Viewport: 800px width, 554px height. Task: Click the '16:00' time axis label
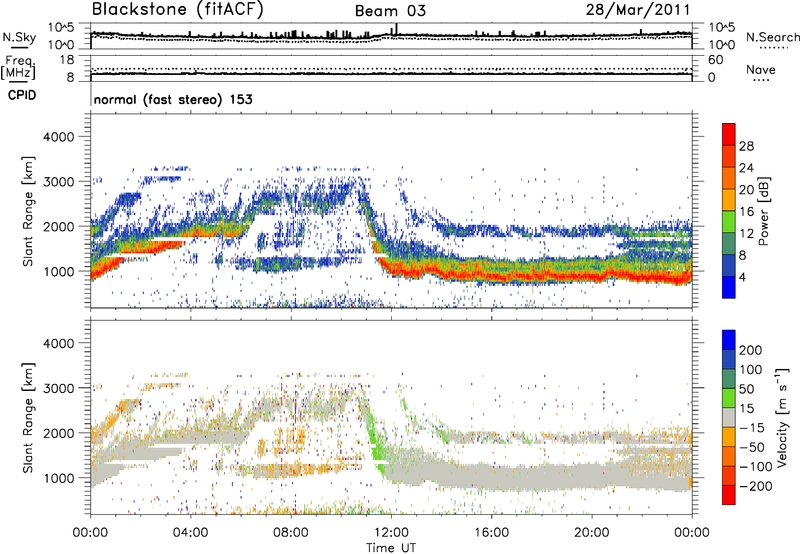(491, 533)
